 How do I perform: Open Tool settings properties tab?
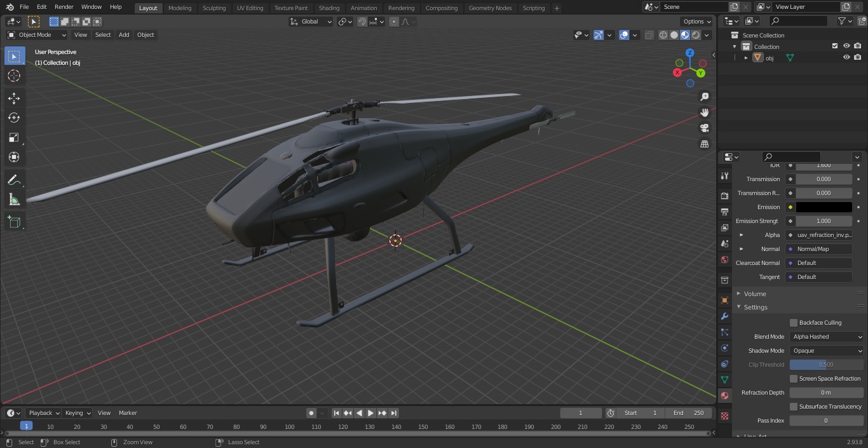point(724,175)
